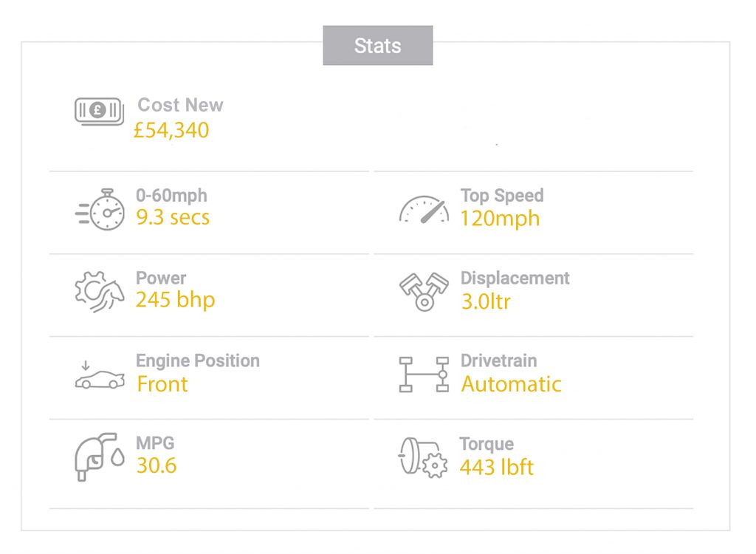Click the 245 bhp power value
The image size is (756, 554).
176,300
